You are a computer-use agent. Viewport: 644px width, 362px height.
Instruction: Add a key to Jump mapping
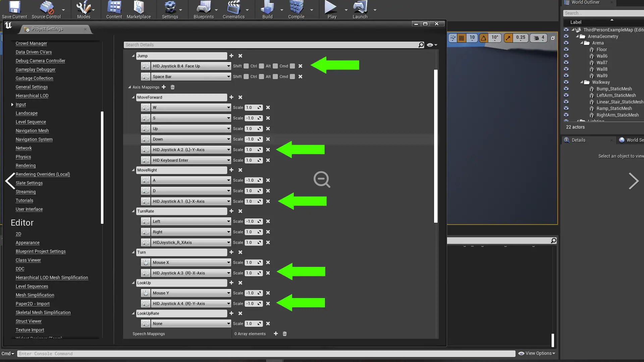(x=231, y=56)
